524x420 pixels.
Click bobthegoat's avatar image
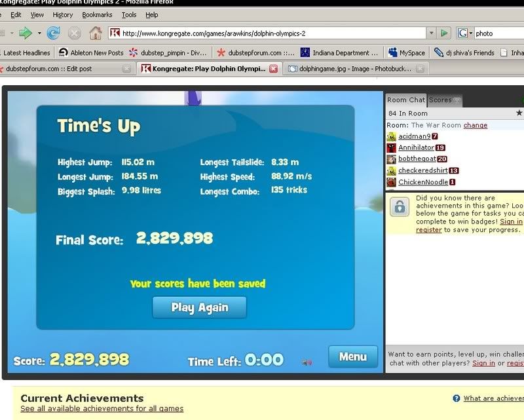[391, 159]
